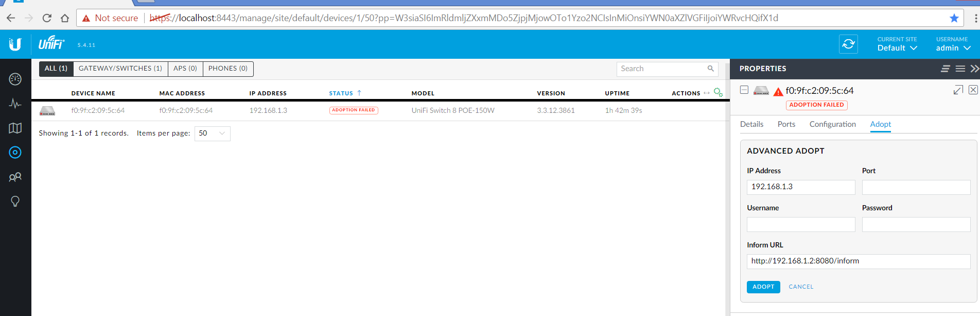Select the Gateway/Switches (1) tab

[x=120, y=69]
